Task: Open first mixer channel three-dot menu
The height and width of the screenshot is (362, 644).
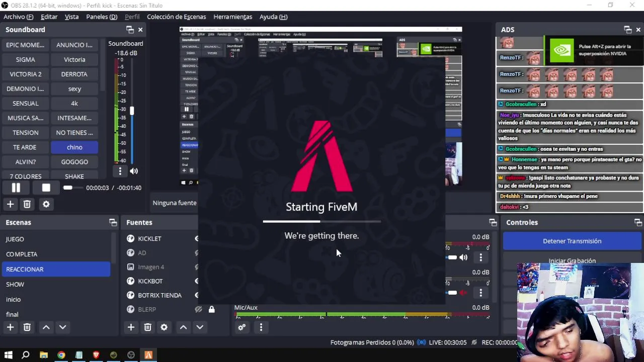Action: [x=480, y=257]
